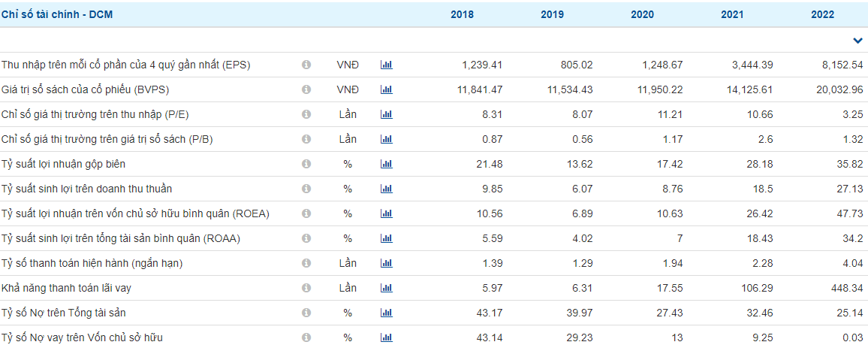This screenshot has width=868, height=351.
Task: Show the bar chart for the P/E row
Action: (387, 114)
